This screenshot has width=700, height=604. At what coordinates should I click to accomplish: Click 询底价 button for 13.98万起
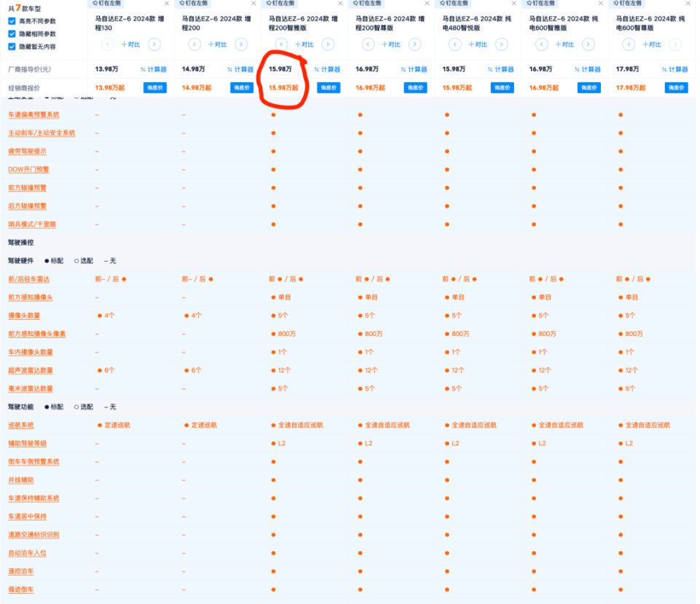[x=155, y=88]
